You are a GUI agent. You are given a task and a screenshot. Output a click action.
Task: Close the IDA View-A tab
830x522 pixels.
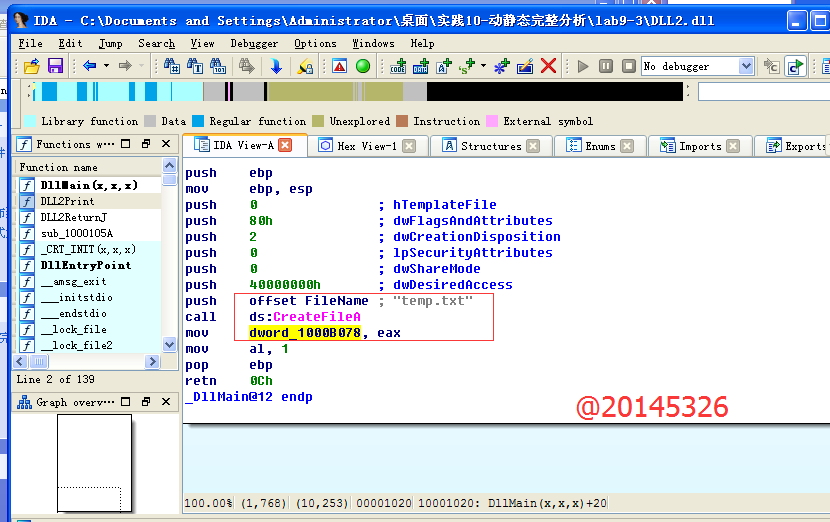285,145
